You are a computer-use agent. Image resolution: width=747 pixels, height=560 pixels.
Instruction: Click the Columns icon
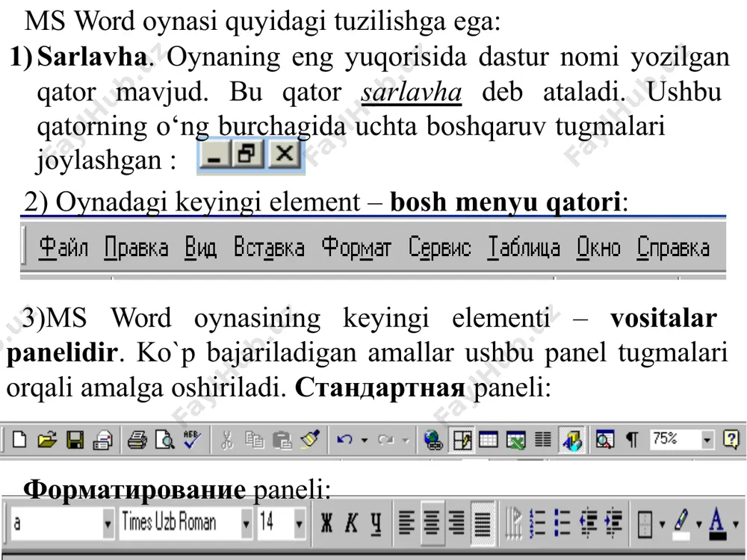pos(542,439)
